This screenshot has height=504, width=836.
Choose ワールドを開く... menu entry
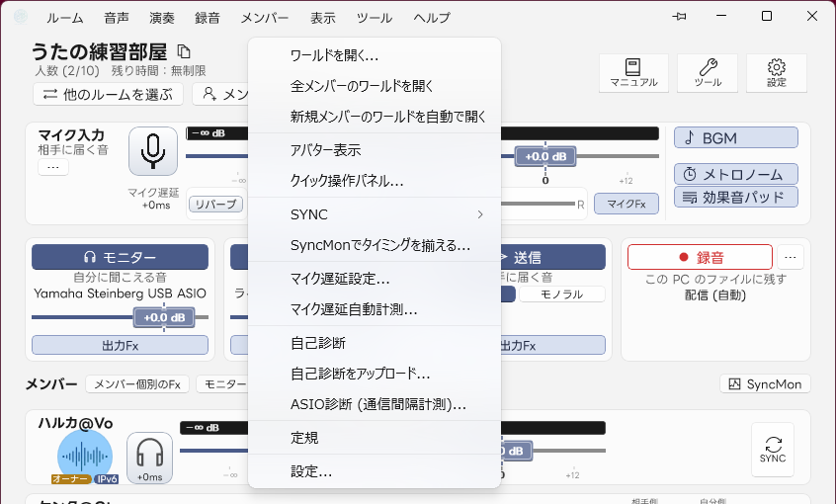pyautogui.click(x=375, y=55)
